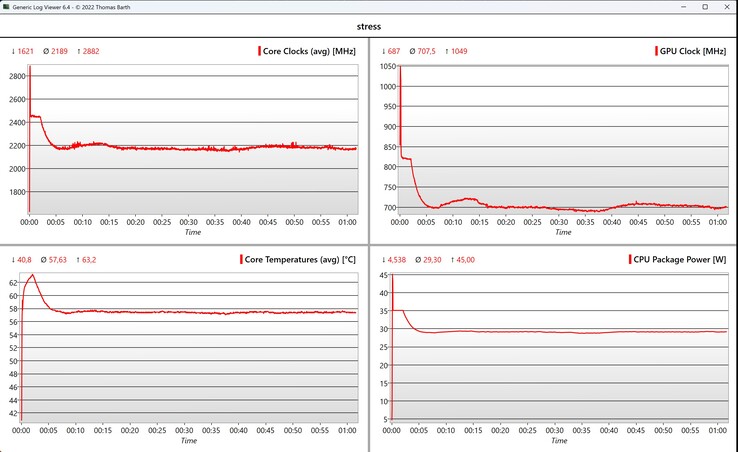Select the GPU Clock [MHz] graph title
The image size is (738, 452).
693,51
